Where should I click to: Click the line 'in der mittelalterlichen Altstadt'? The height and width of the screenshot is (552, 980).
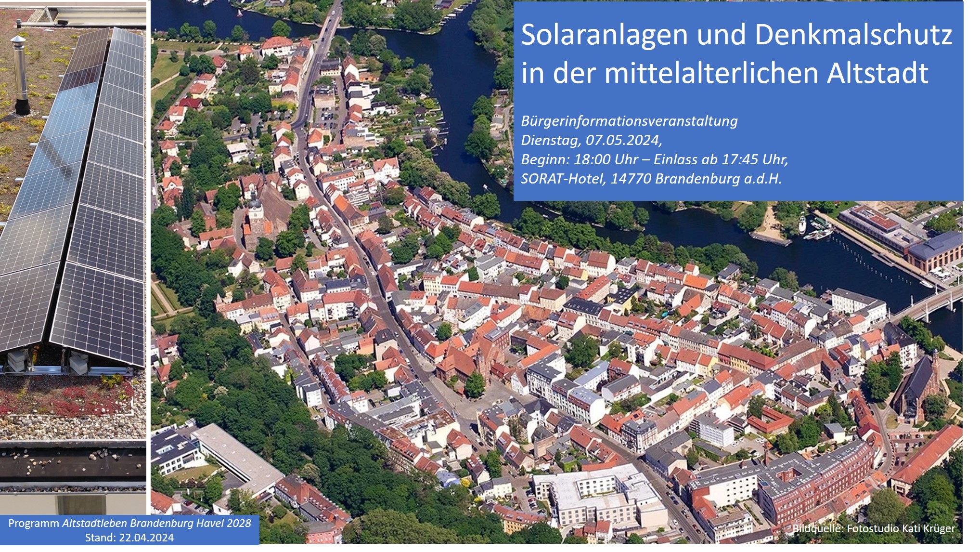point(724,73)
